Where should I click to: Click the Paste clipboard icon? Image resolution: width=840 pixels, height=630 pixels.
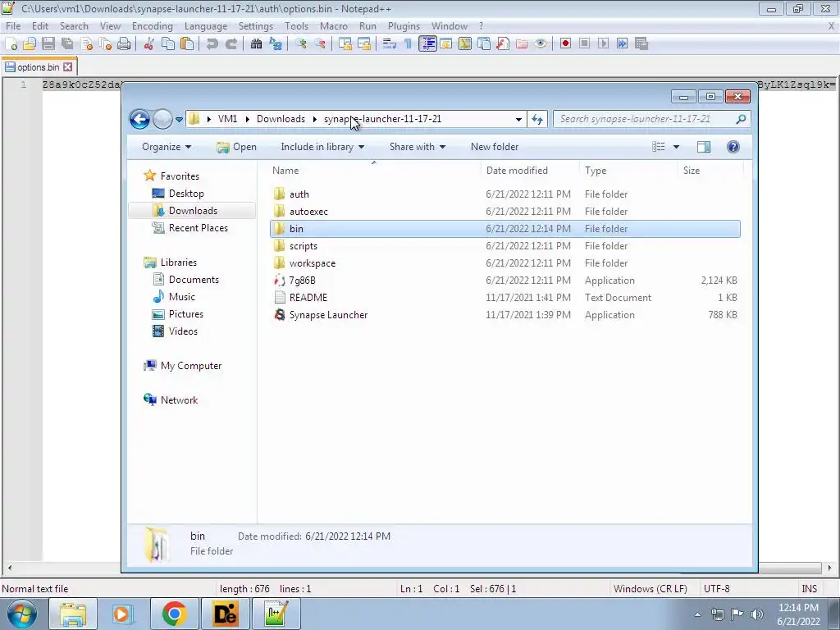click(x=187, y=44)
